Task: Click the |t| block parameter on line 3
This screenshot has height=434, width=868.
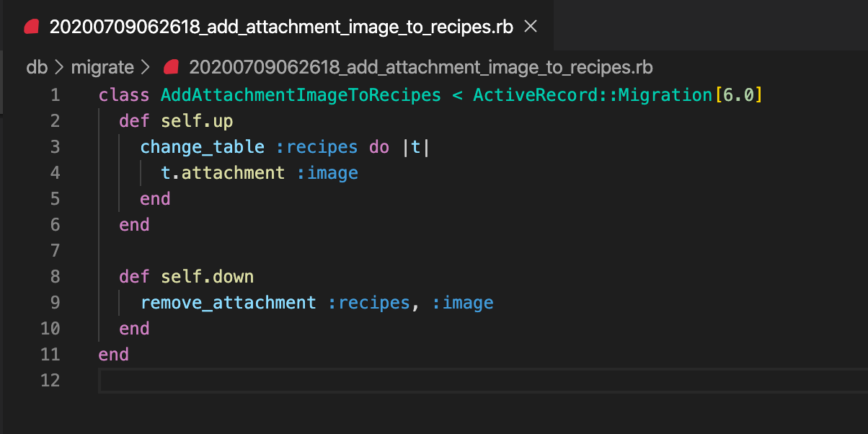Action: pyautogui.click(x=416, y=147)
